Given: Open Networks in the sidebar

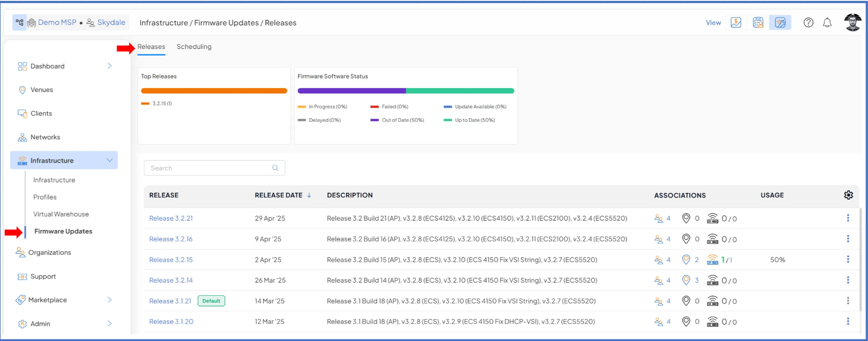Looking at the screenshot, I should pyautogui.click(x=45, y=137).
